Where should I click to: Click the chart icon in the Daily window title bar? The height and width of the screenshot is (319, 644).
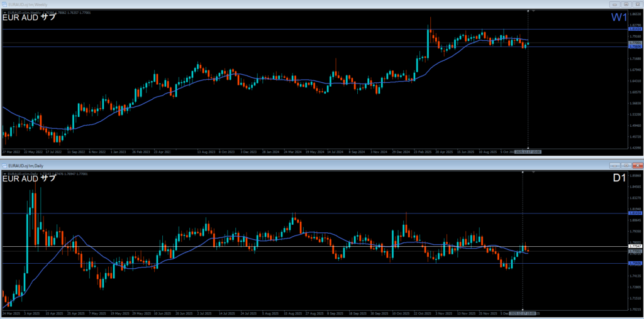point(4,165)
